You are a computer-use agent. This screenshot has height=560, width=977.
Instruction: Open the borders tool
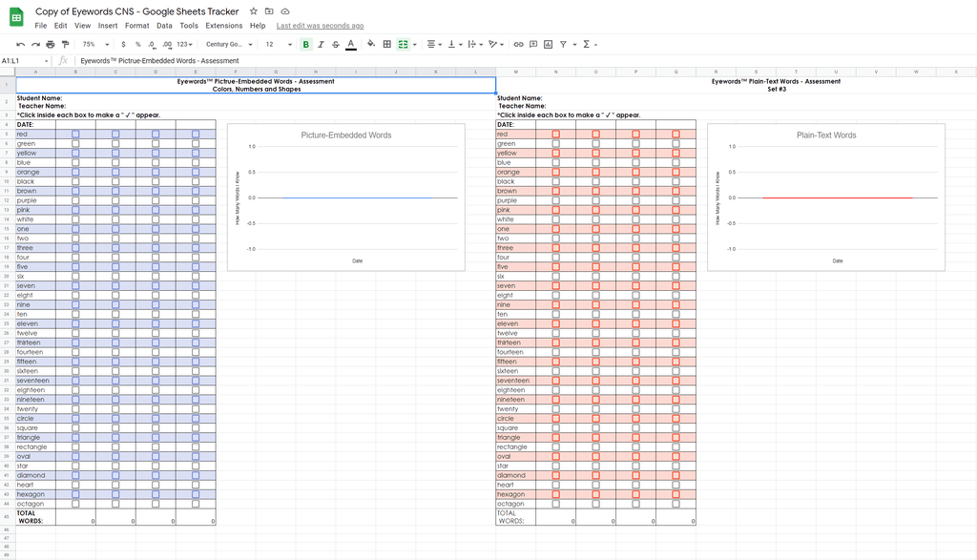point(387,44)
